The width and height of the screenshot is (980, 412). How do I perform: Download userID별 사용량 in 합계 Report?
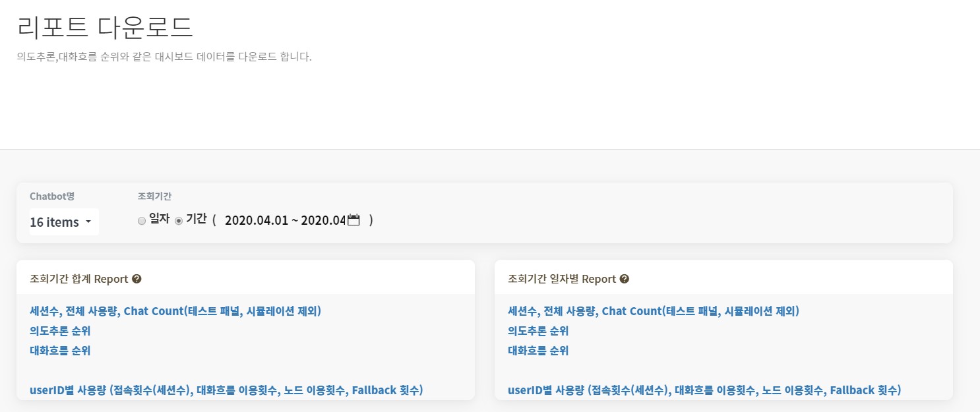pyautogui.click(x=226, y=390)
